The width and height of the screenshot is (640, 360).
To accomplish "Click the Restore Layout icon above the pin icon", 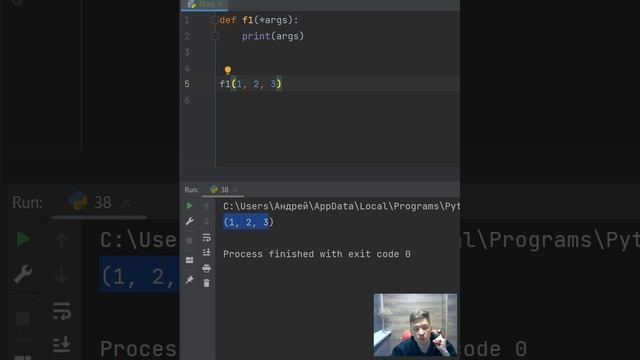I will click(189, 260).
